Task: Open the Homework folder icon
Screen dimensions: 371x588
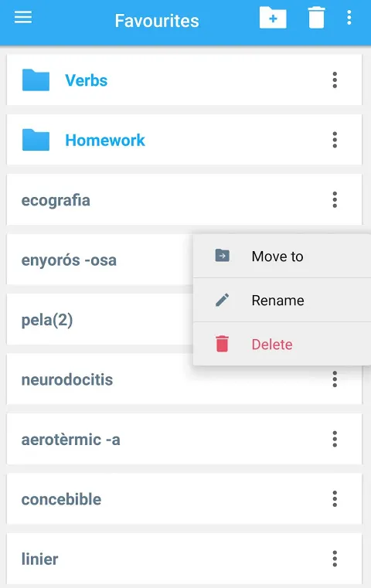Action: click(x=36, y=140)
